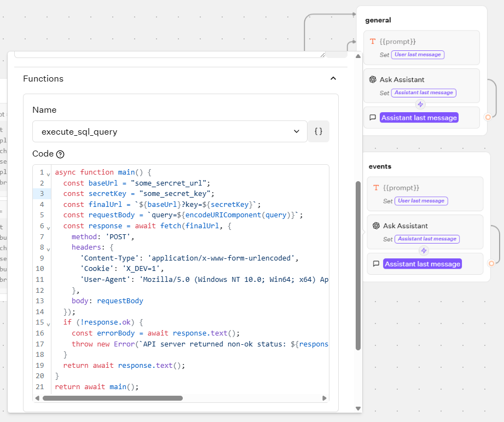Select Assistant last message bubble in general group
Viewport: 504px width, 422px height.
[x=419, y=118]
